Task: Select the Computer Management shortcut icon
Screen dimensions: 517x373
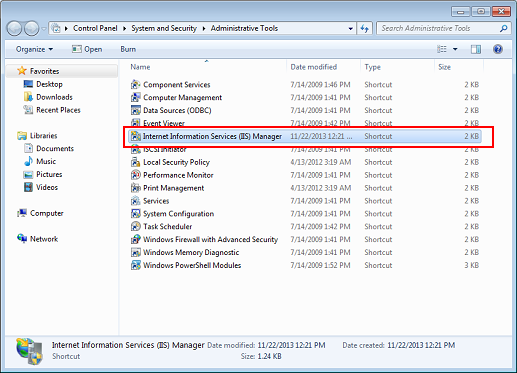Action: click(x=135, y=98)
